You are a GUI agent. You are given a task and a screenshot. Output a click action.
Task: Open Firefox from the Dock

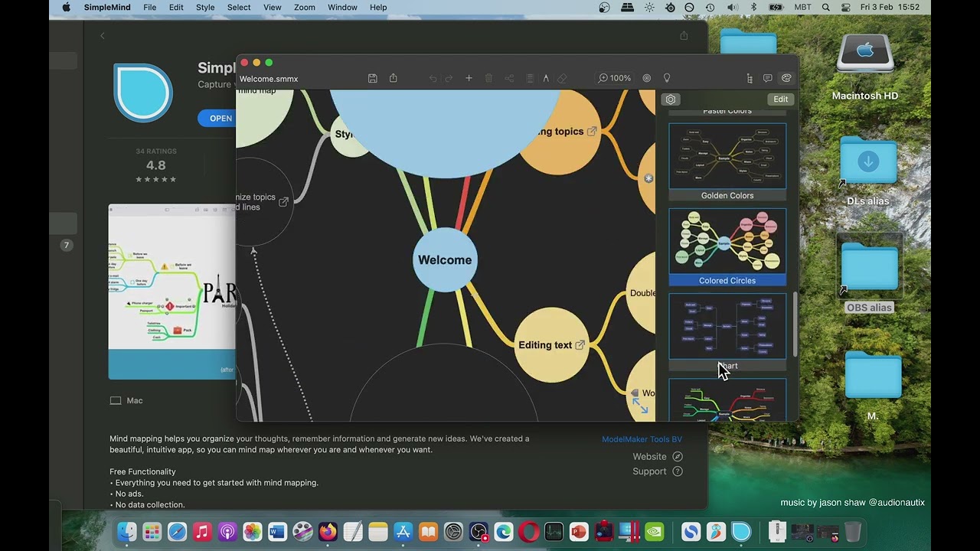(x=328, y=531)
